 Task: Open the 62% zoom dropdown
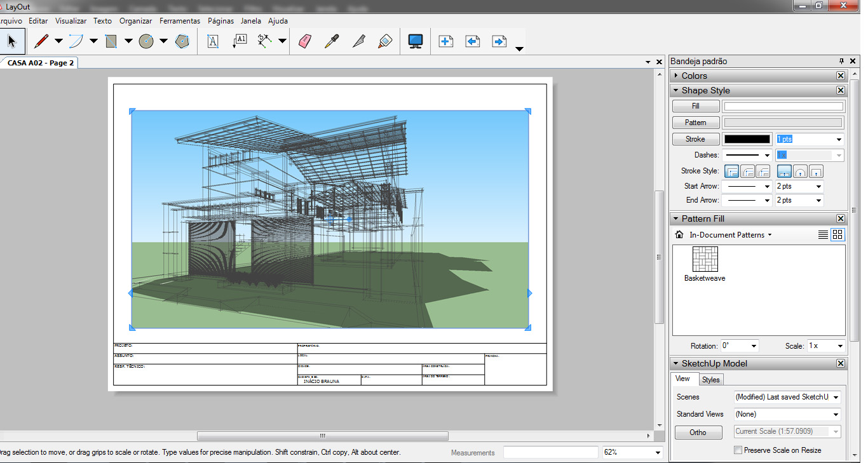[x=658, y=453]
